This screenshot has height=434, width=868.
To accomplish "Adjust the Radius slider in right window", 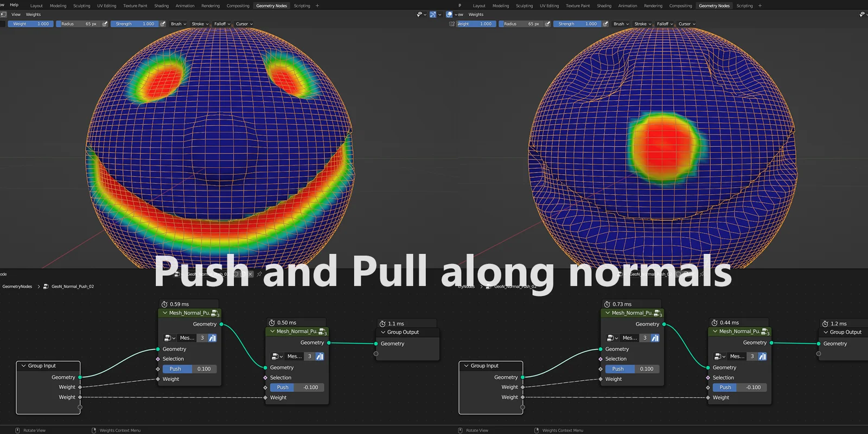I will (521, 24).
